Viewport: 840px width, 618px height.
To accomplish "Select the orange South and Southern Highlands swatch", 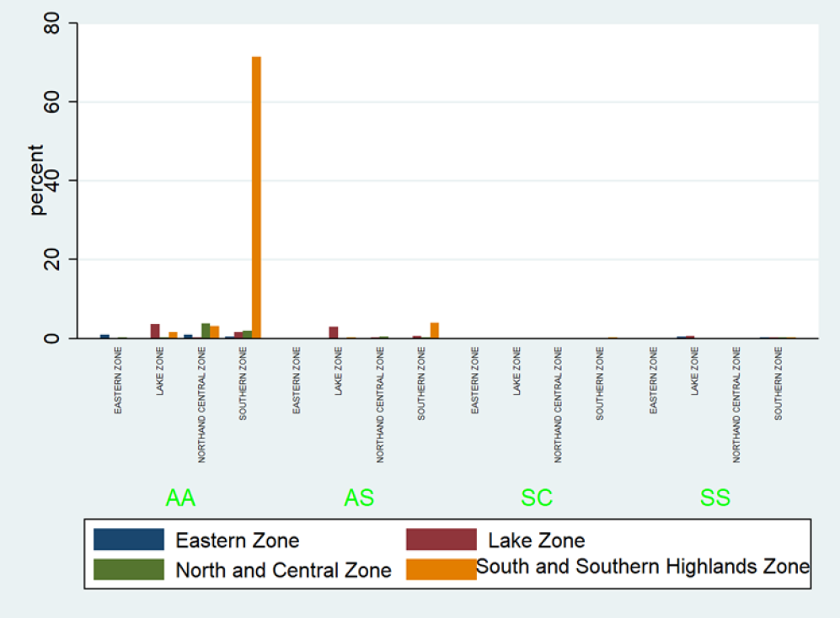I will (441, 569).
